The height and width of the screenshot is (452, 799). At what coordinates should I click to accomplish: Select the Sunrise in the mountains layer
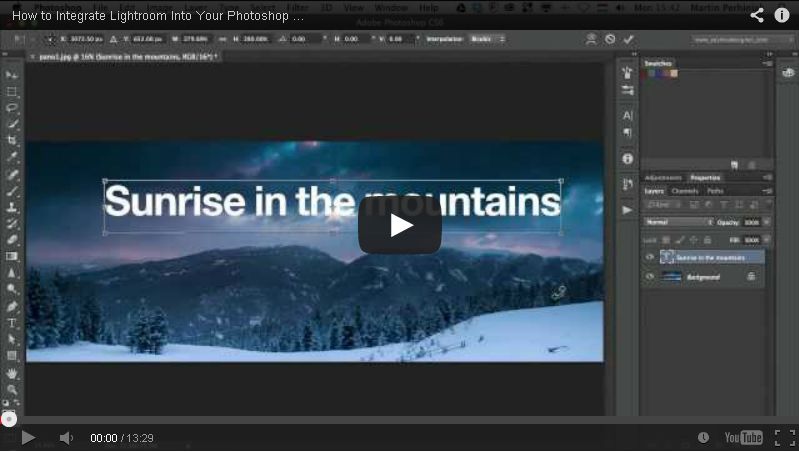click(x=712, y=257)
